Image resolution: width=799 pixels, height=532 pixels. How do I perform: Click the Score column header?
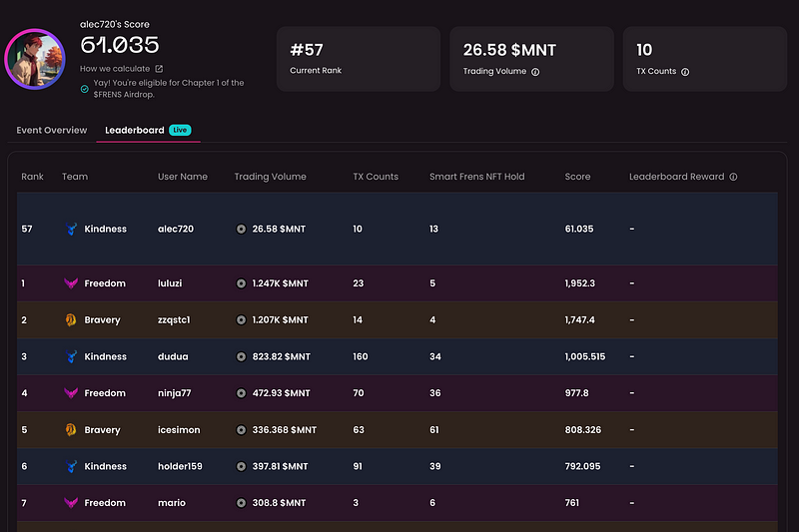pyautogui.click(x=577, y=177)
